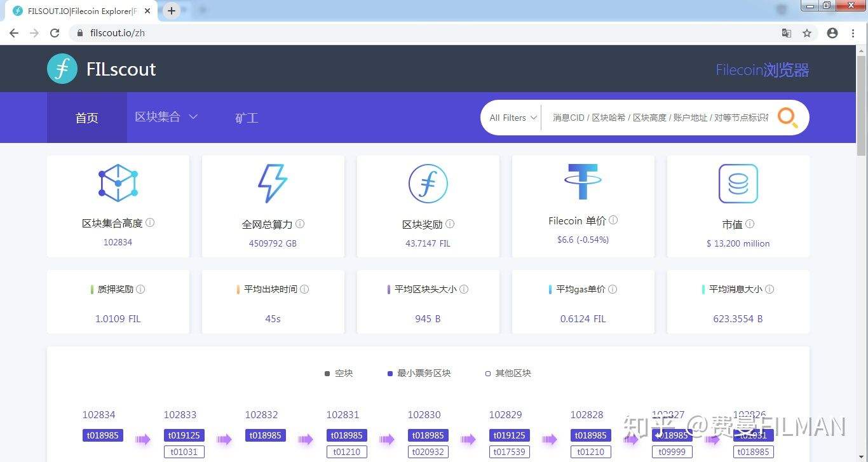This screenshot has height=462, width=868.
Task: Open tipset height 102829 link
Action: [x=506, y=415]
